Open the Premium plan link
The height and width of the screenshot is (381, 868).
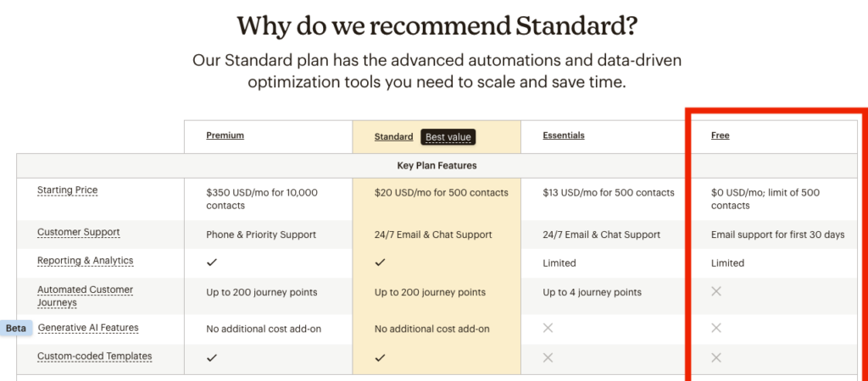225,135
